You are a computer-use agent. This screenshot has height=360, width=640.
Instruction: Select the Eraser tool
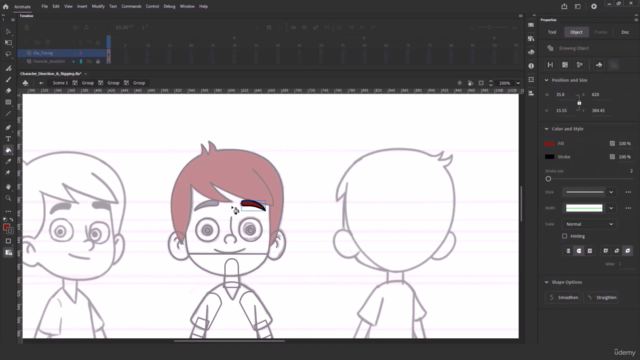(x=8, y=91)
